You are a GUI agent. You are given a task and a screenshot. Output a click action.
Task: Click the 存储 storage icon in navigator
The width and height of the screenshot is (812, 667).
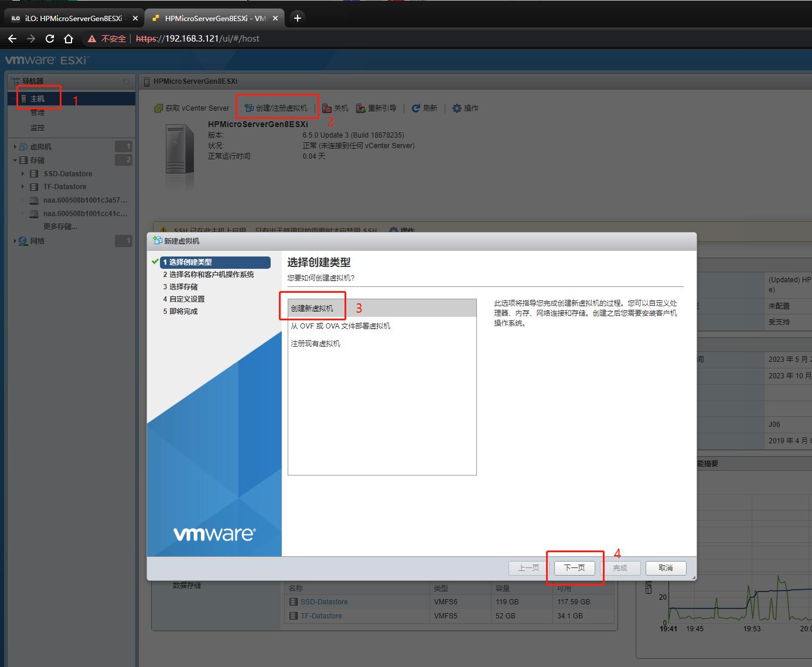click(23, 160)
